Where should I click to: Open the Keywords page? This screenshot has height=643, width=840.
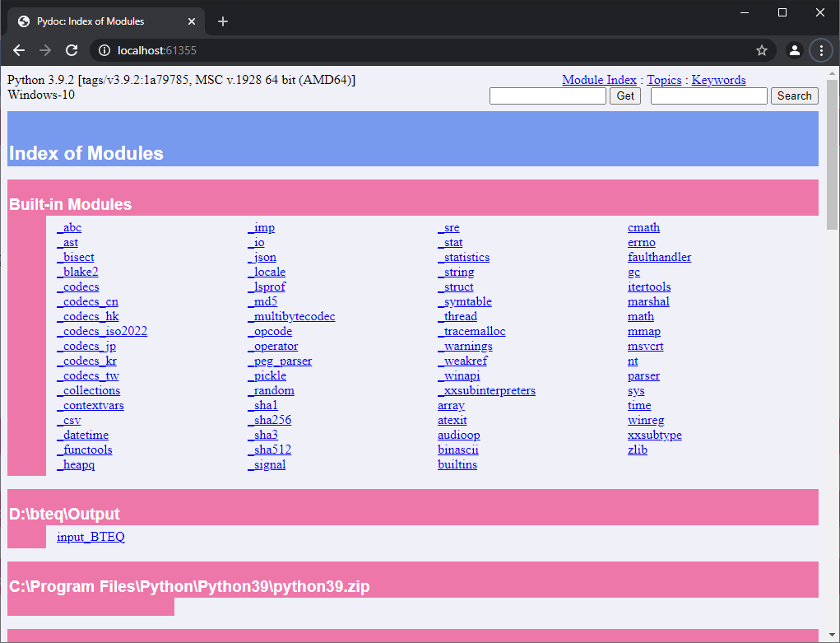pyautogui.click(x=718, y=80)
